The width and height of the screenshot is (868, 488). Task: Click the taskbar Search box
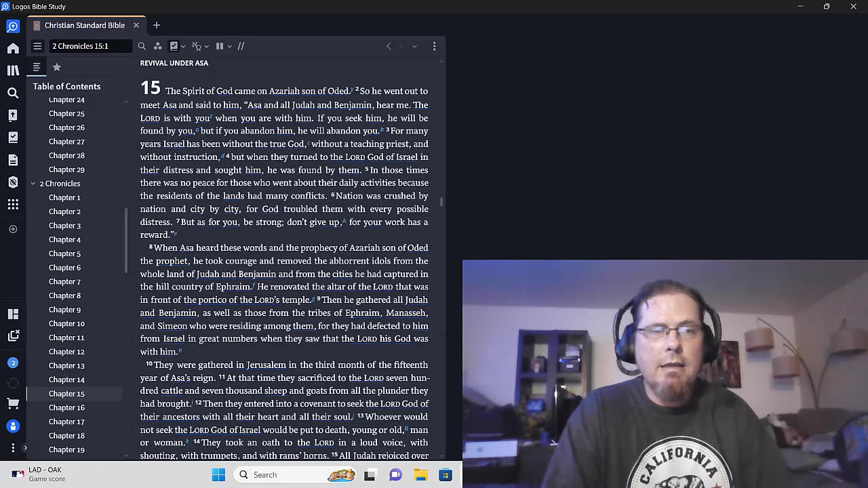point(295,474)
